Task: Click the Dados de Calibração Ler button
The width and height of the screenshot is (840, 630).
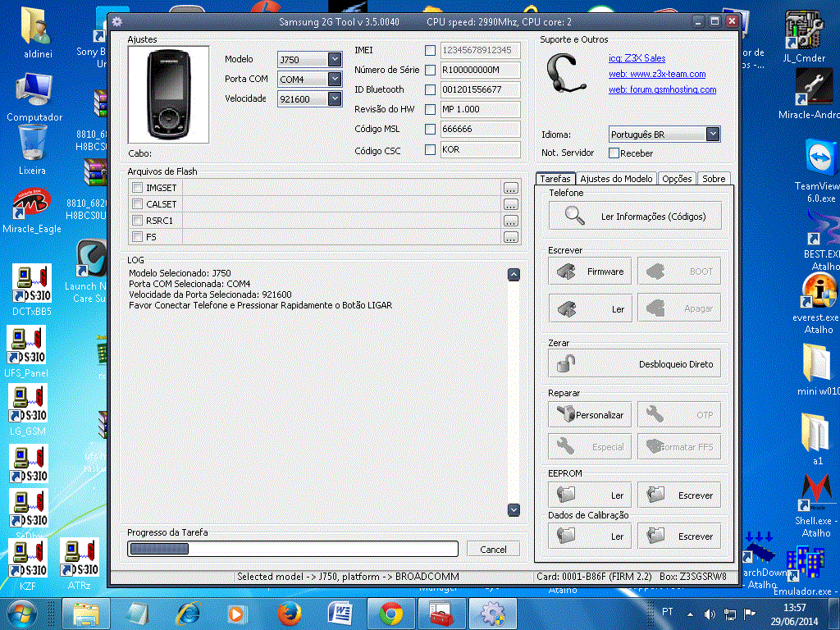Action: coord(590,536)
